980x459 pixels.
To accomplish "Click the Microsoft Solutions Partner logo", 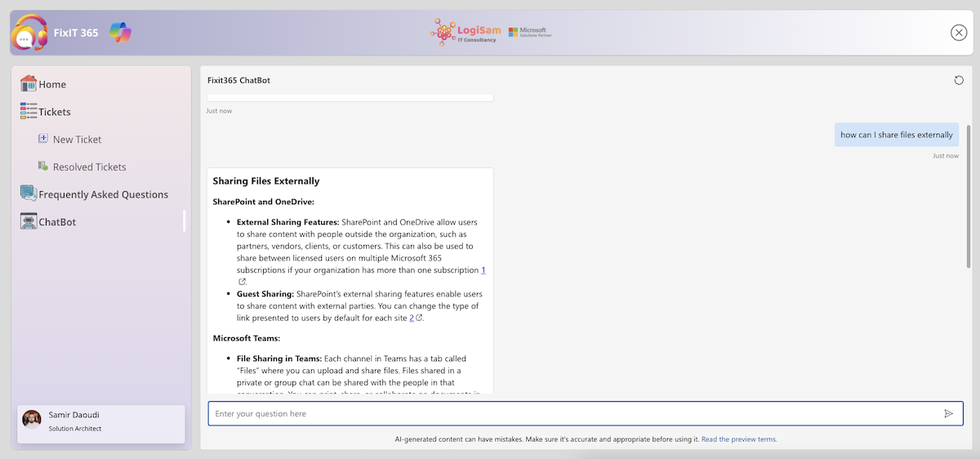I will click(528, 32).
